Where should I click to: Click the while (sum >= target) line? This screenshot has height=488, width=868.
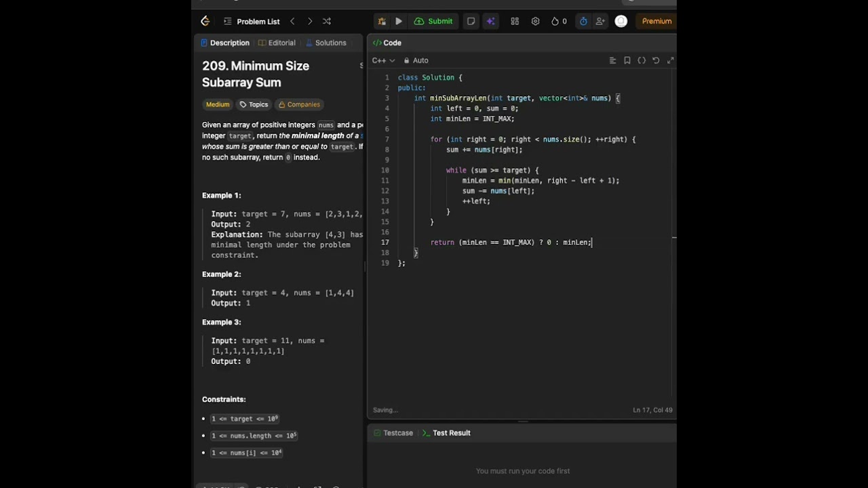coord(492,170)
